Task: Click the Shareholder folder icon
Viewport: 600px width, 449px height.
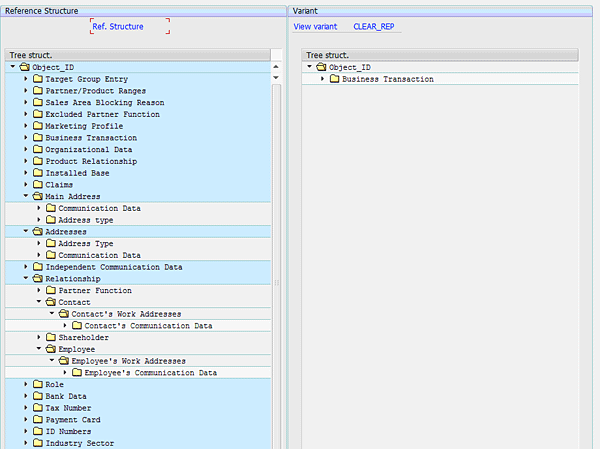Action: click(x=51, y=337)
